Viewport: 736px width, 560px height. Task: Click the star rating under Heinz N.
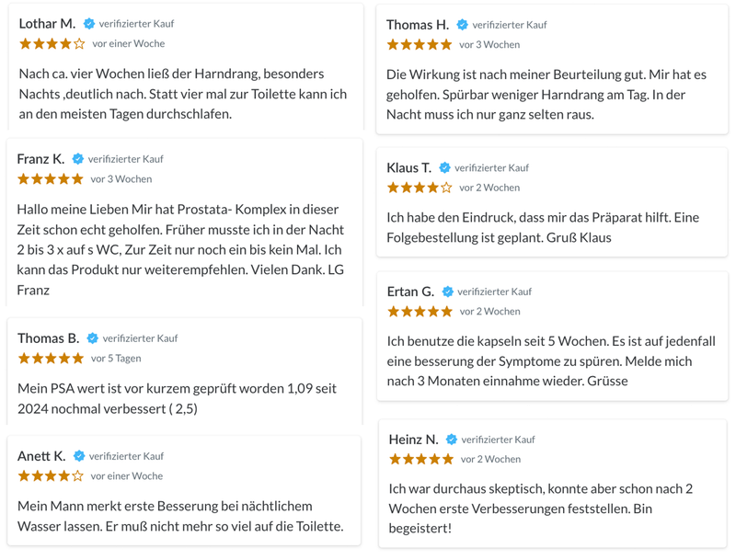click(x=421, y=459)
